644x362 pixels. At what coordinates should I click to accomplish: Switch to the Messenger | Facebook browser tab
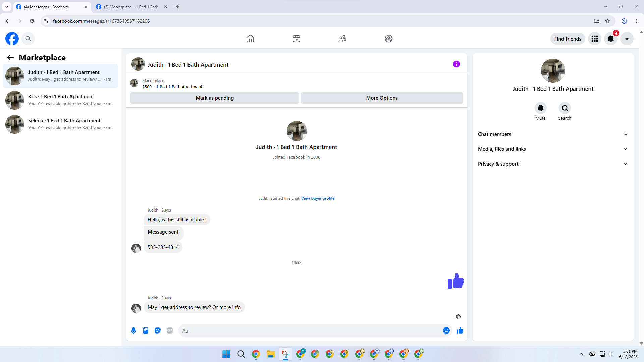52,7
